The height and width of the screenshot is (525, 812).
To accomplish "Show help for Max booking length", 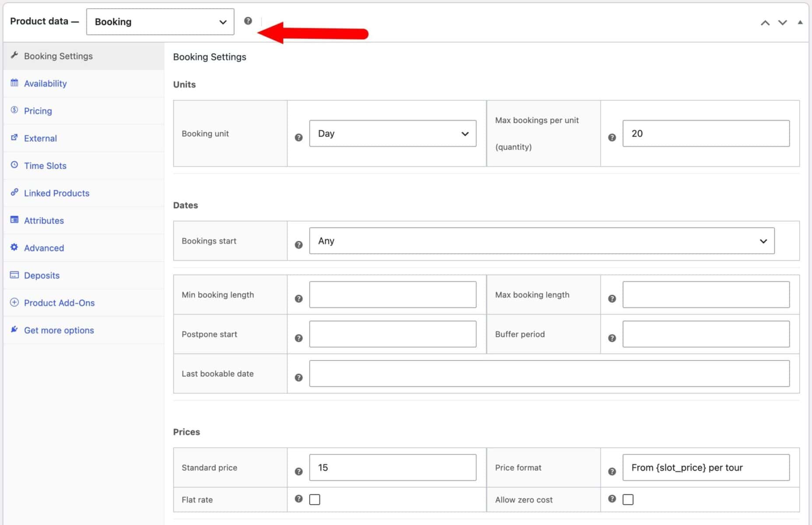I will tap(612, 299).
